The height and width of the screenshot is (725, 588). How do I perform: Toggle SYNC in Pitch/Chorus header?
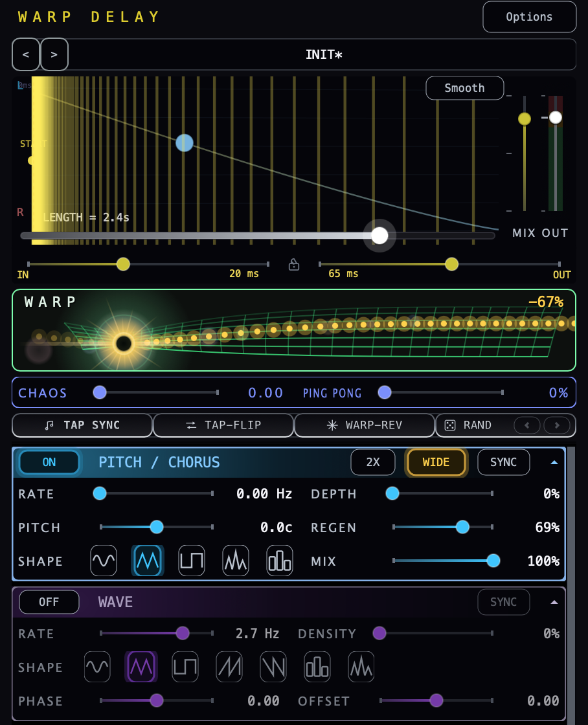point(503,462)
